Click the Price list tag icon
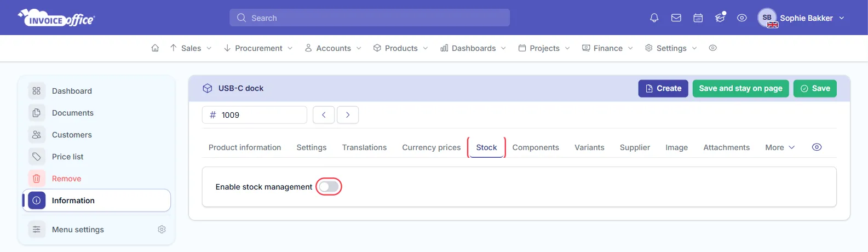868x252 pixels. [x=37, y=157]
